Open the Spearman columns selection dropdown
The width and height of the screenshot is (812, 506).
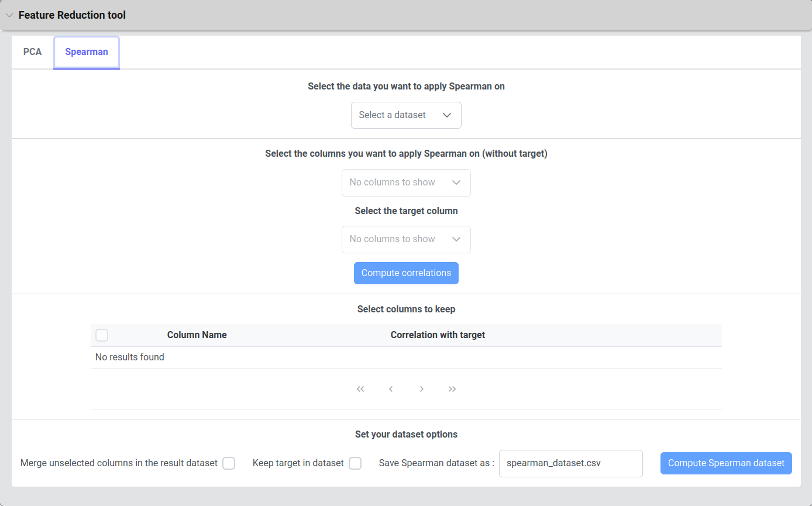pyautogui.click(x=405, y=183)
